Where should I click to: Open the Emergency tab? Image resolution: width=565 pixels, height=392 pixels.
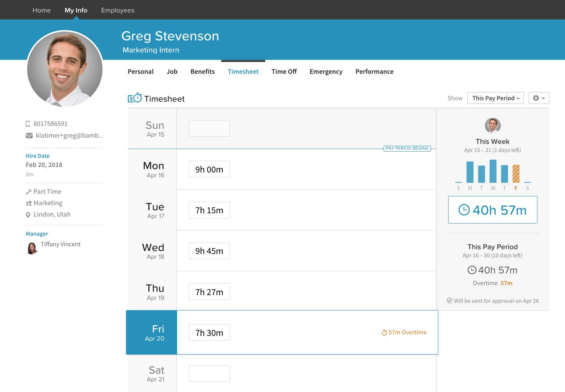click(x=326, y=72)
